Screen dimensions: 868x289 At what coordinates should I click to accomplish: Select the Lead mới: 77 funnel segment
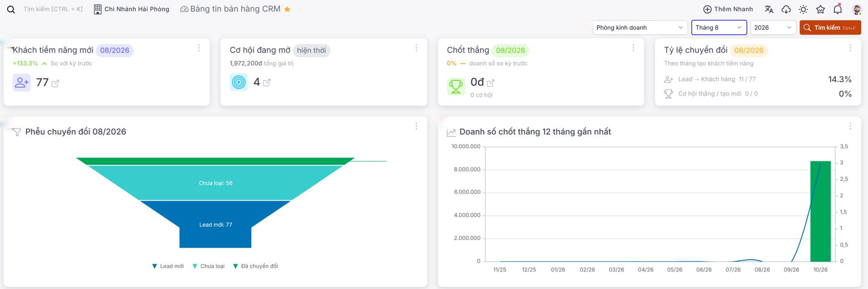[x=215, y=224]
